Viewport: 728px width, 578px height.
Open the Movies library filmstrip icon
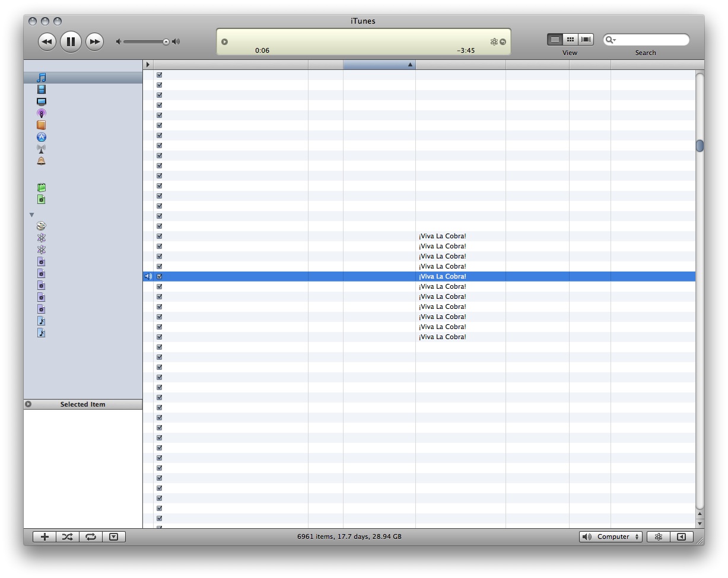tap(41, 90)
